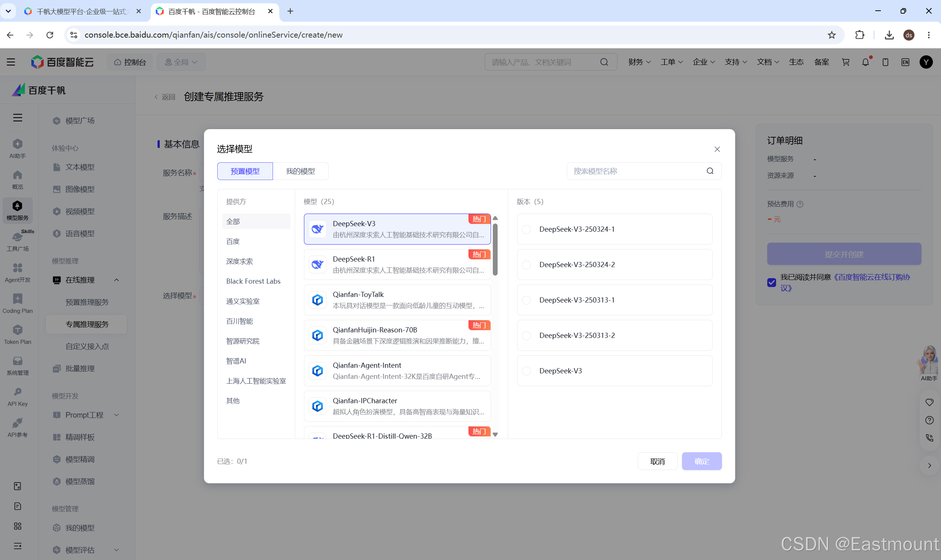
Task: Open 概览 in the left rail
Action: (17, 179)
